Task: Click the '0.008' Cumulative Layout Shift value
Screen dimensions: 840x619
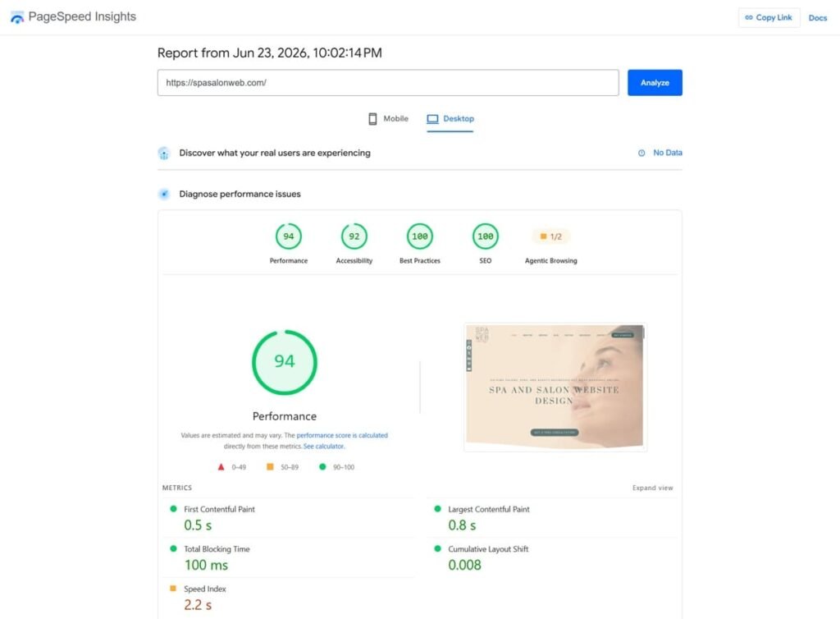Action: [464, 565]
